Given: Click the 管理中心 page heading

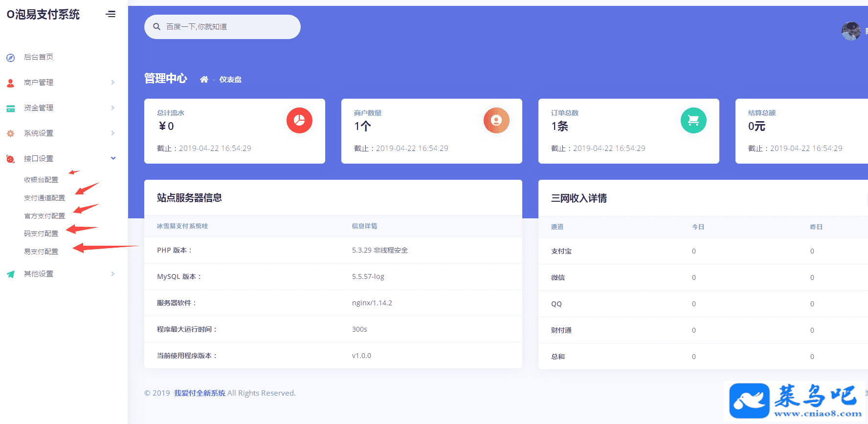Looking at the screenshot, I should click(x=166, y=79).
